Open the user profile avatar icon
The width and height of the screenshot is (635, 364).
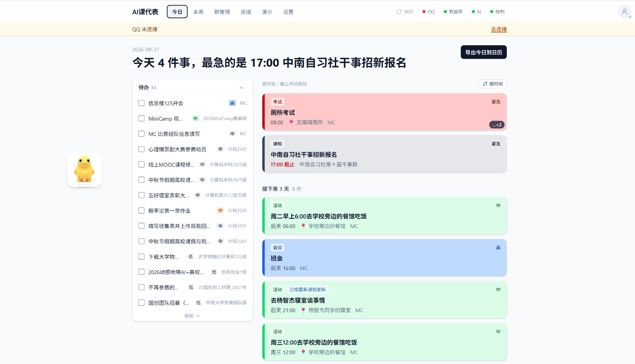pos(624,12)
